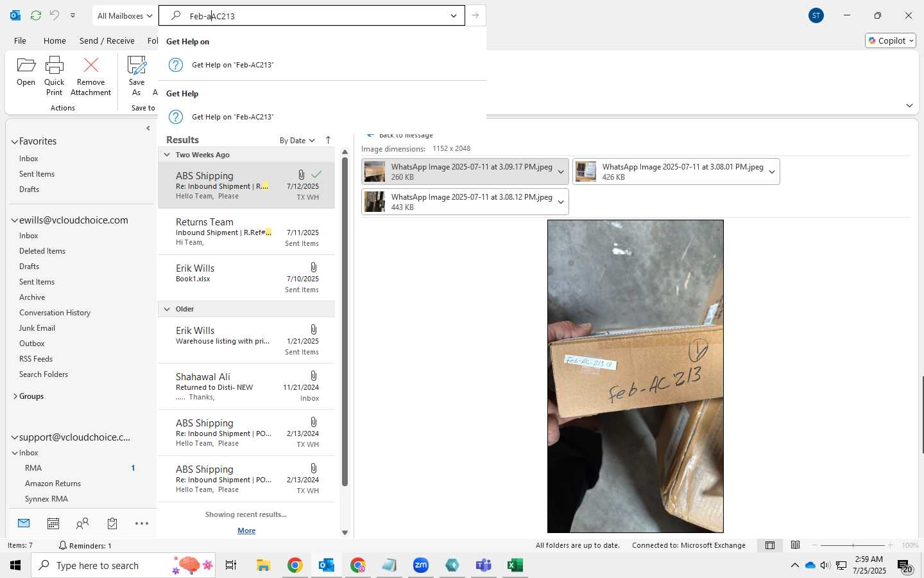The height and width of the screenshot is (578, 924).
Task: Collapse the Two Weeks Ago group
Action: [x=167, y=155]
